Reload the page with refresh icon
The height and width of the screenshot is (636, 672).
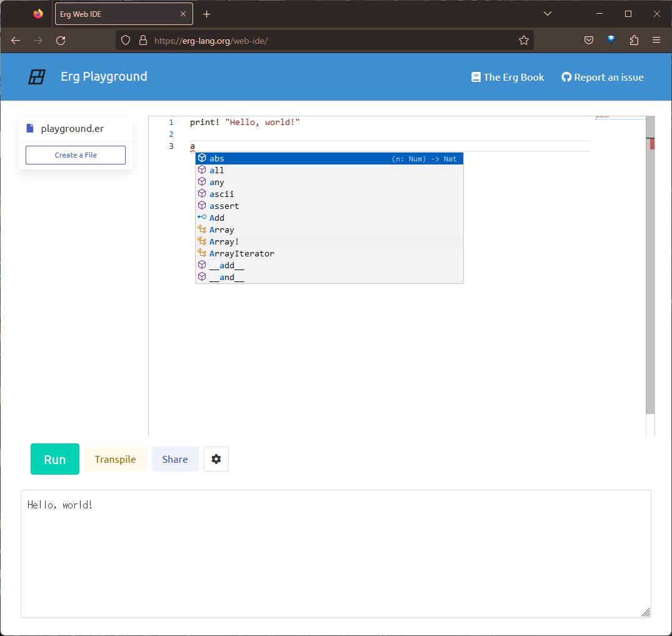[61, 40]
